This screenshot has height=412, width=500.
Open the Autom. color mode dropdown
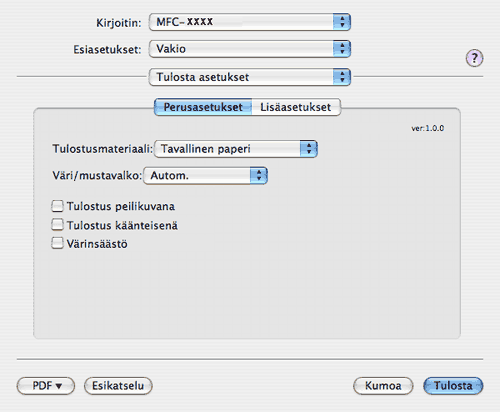(x=205, y=175)
